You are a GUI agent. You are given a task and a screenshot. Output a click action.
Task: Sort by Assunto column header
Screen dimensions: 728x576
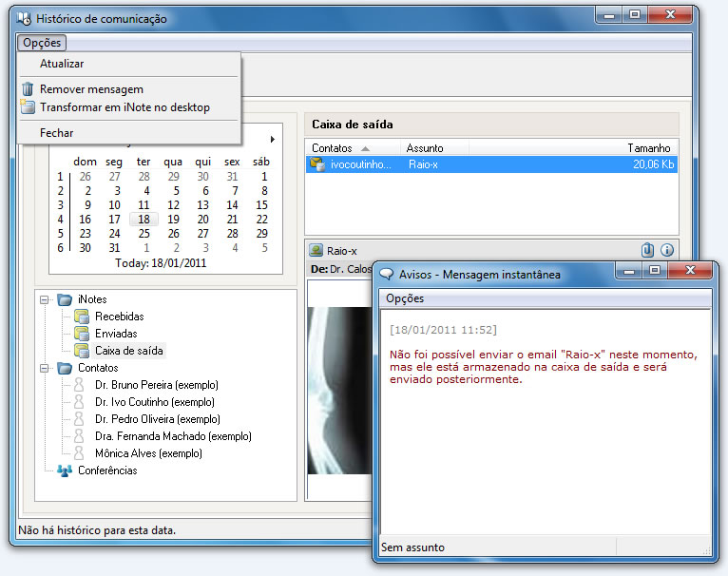(x=434, y=148)
